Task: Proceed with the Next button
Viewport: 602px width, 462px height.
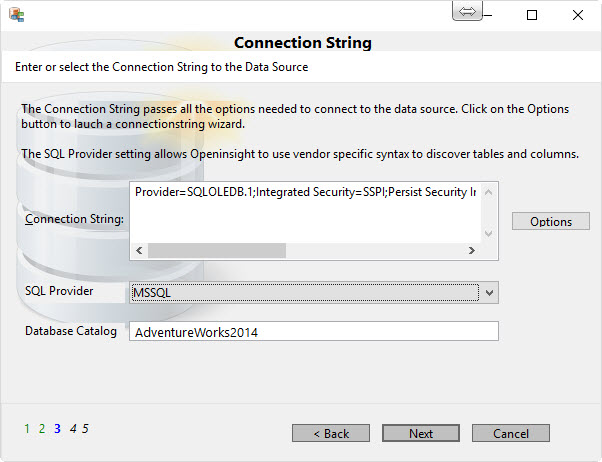Action: 421,434
